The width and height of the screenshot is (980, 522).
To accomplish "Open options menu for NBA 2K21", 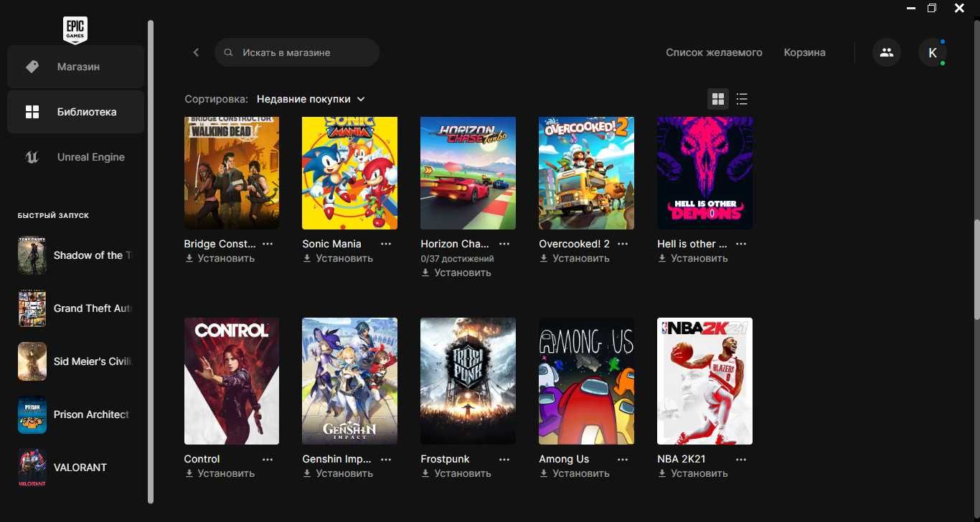I will click(741, 459).
